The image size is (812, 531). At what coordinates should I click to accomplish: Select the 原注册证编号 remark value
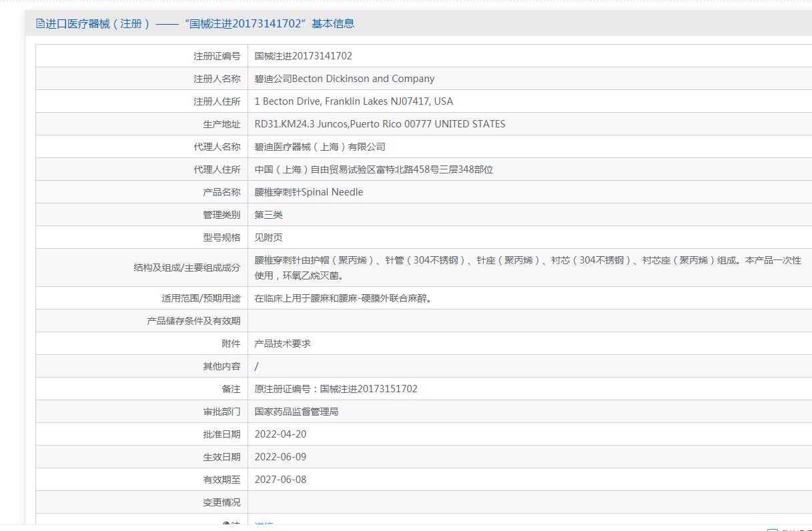pyautogui.click(x=336, y=389)
